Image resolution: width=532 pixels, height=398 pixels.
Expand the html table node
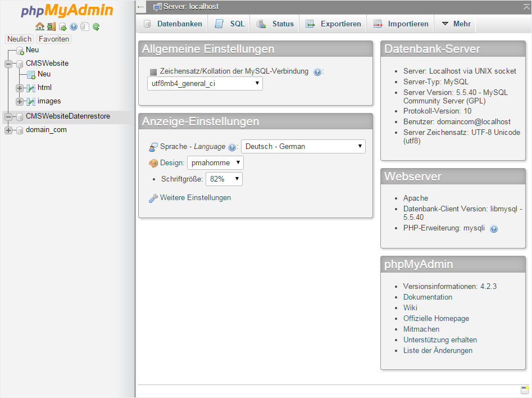pos(20,88)
